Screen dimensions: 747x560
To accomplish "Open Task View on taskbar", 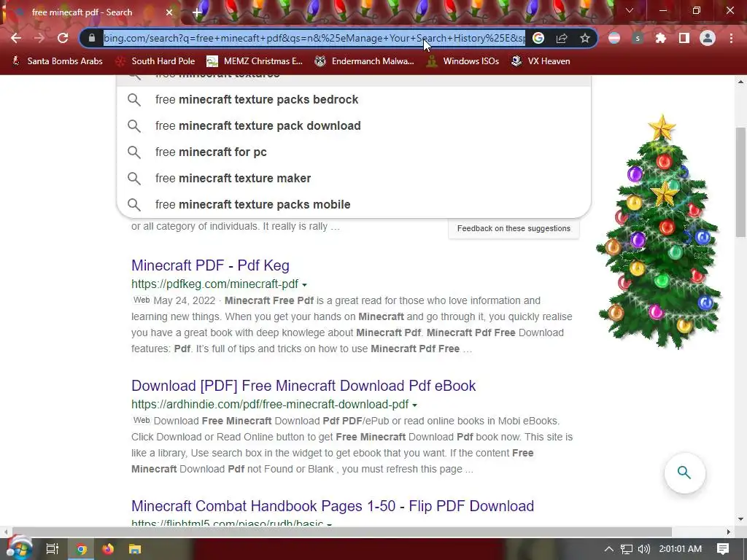I will 52,549.
